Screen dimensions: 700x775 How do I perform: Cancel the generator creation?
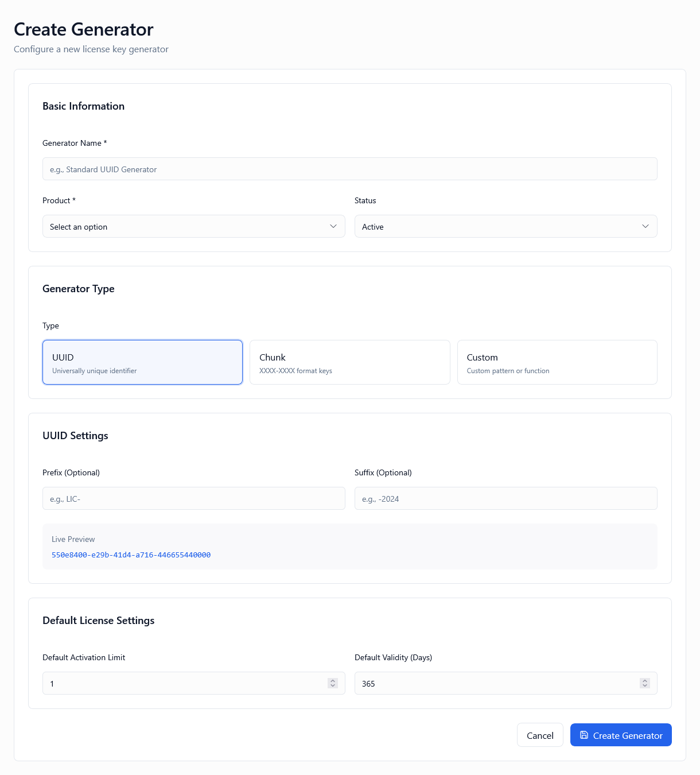539,735
